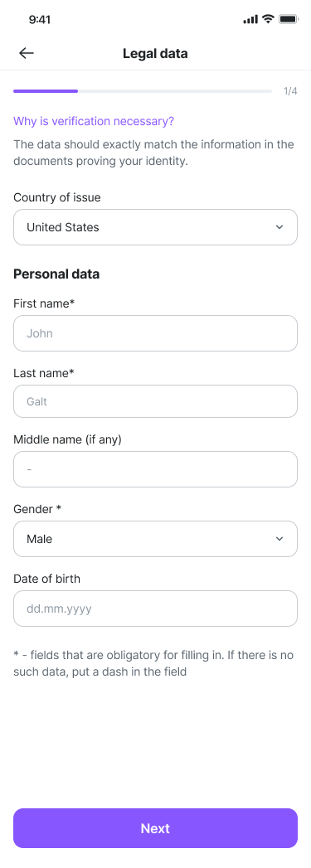311x868 pixels.
Task: Tap the battery status icon
Action: coord(289,19)
